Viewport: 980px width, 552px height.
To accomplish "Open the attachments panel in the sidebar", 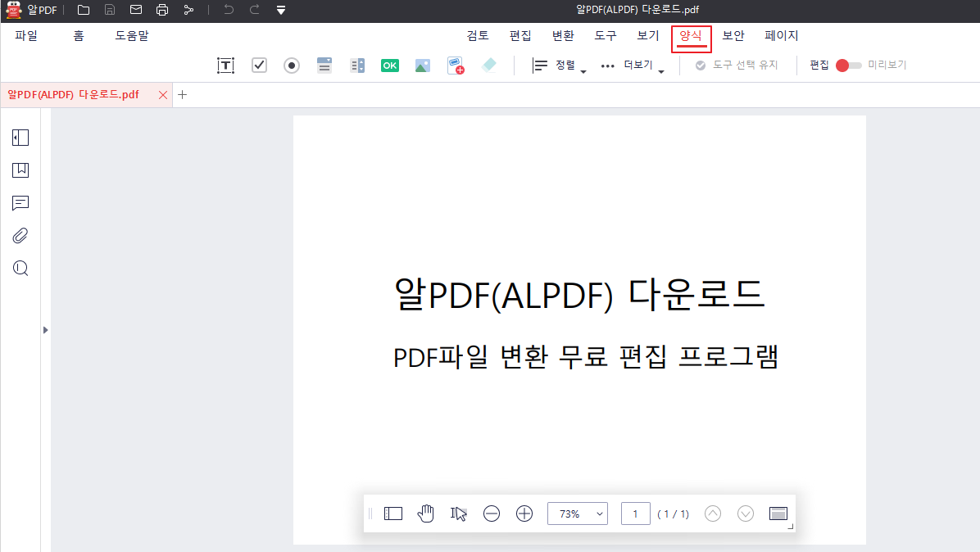I will click(20, 235).
